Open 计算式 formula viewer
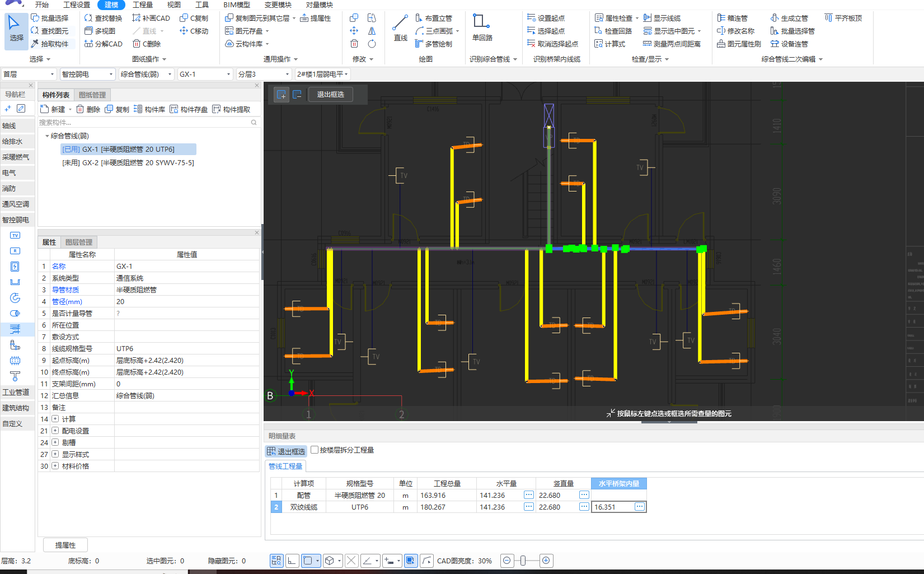924x574 pixels. pos(610,44)
